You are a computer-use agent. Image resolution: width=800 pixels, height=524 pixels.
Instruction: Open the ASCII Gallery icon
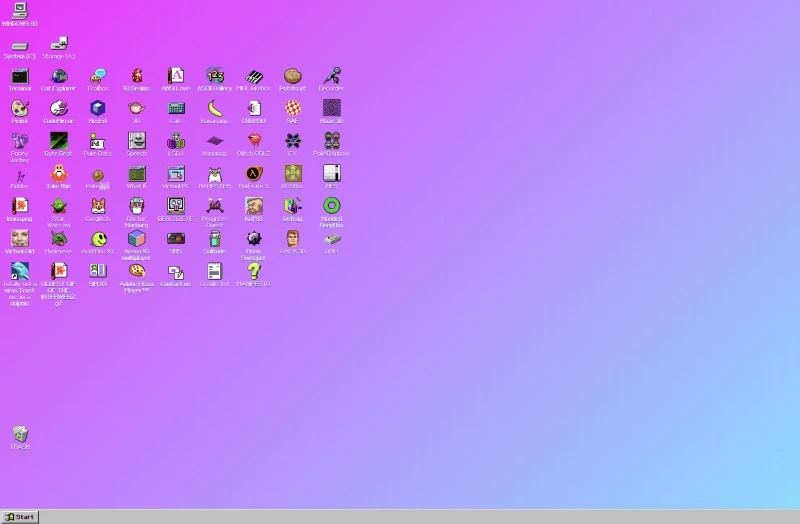coord(215,76)
